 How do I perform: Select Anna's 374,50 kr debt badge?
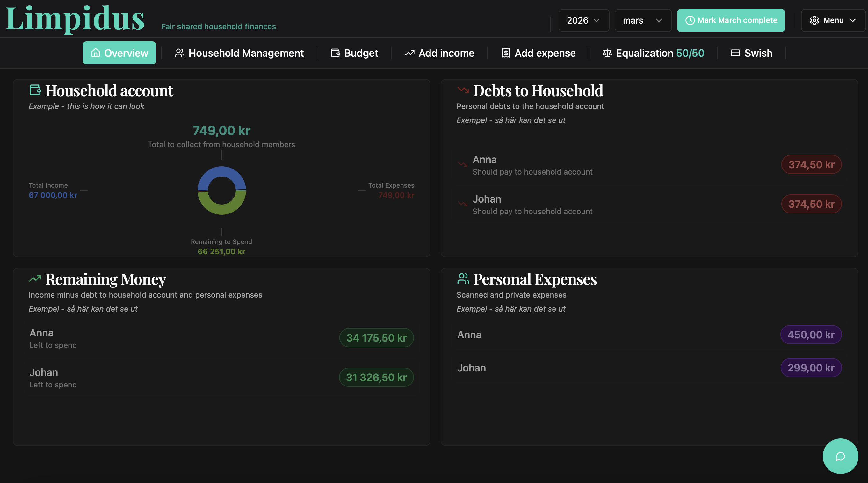coord(811,164)
